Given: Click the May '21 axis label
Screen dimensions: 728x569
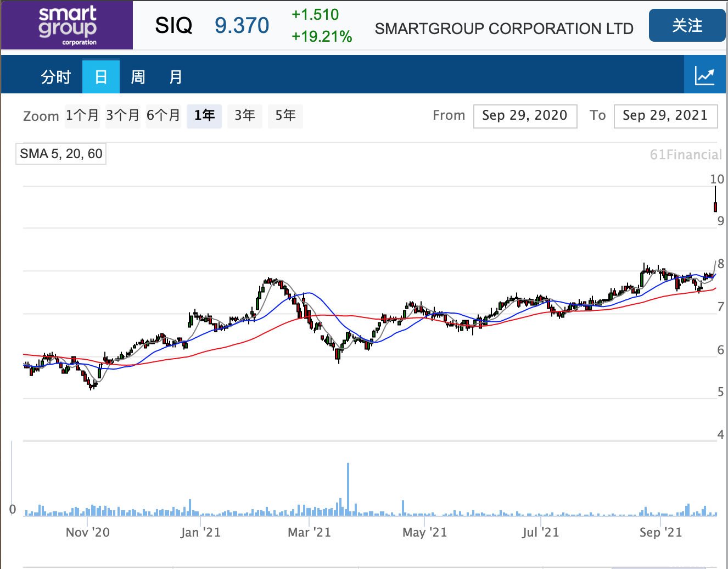Looking at the screenshot, I should click(424, 532).
